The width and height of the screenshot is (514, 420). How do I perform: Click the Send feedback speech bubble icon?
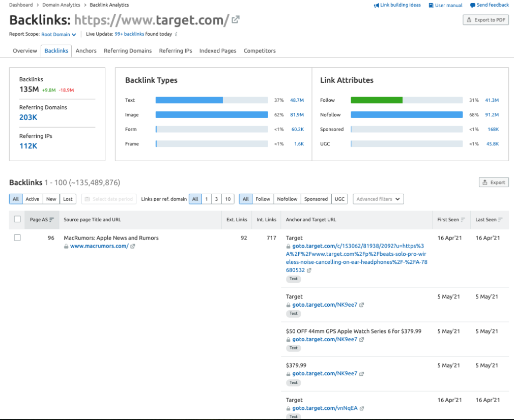(x=473, y=5)
